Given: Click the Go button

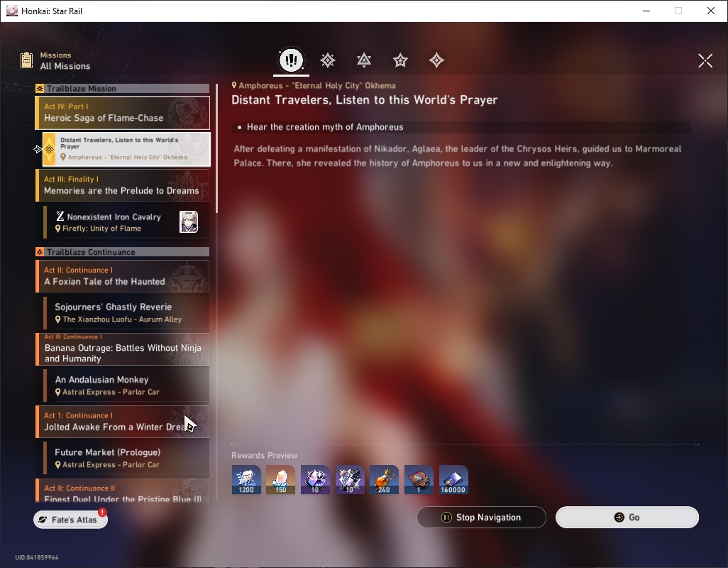Looking at the screenshot, I should [627, 517].
